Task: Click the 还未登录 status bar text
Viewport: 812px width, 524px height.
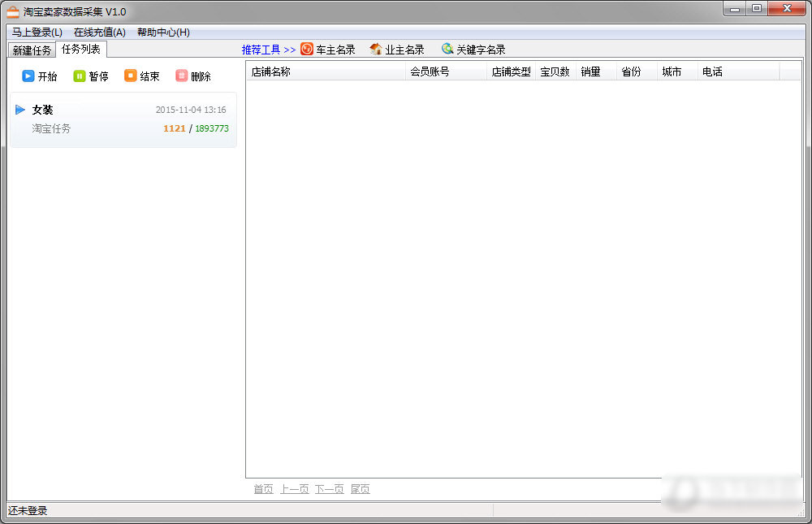Action: click(28, 510)
